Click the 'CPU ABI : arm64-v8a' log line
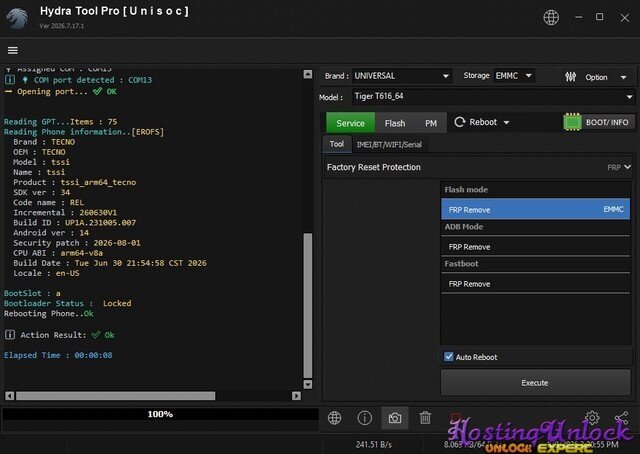The height and width of the screenshot is (454, 640). pos(58,253)
